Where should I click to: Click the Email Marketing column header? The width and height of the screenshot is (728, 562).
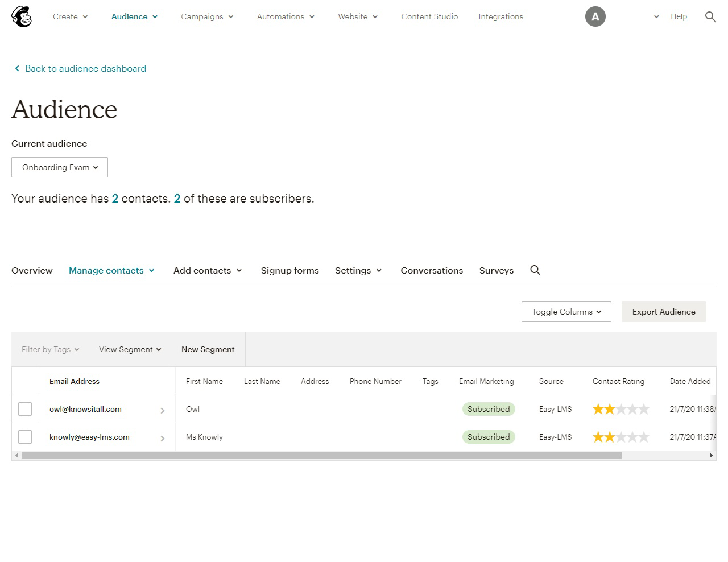486,381
